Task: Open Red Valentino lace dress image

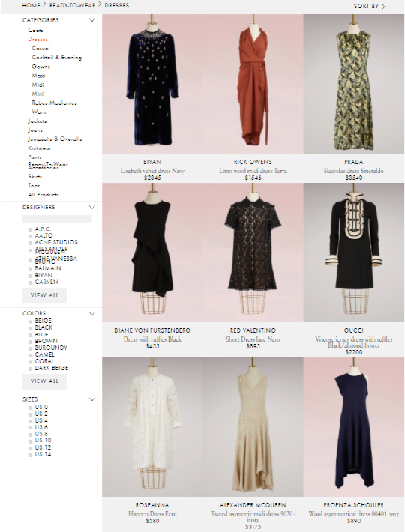Action: coord(253,253)
